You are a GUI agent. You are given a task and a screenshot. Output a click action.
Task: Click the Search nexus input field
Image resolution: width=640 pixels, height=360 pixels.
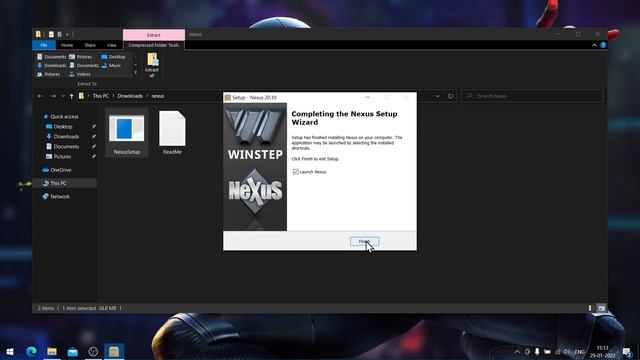pos(533,96)
